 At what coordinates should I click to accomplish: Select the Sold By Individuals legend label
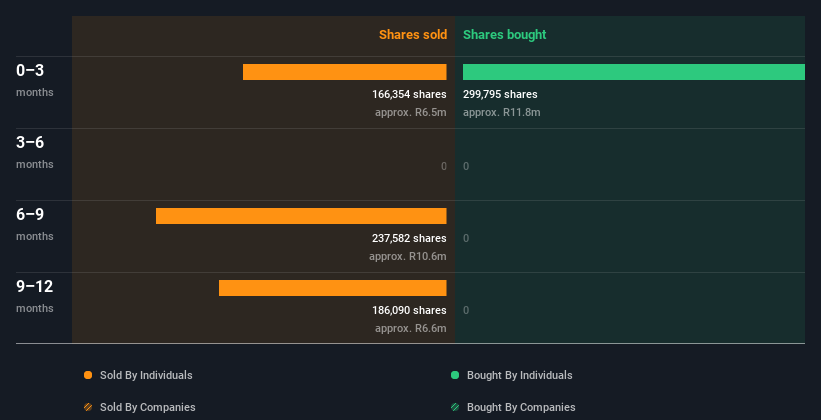(x=146, y=375)
